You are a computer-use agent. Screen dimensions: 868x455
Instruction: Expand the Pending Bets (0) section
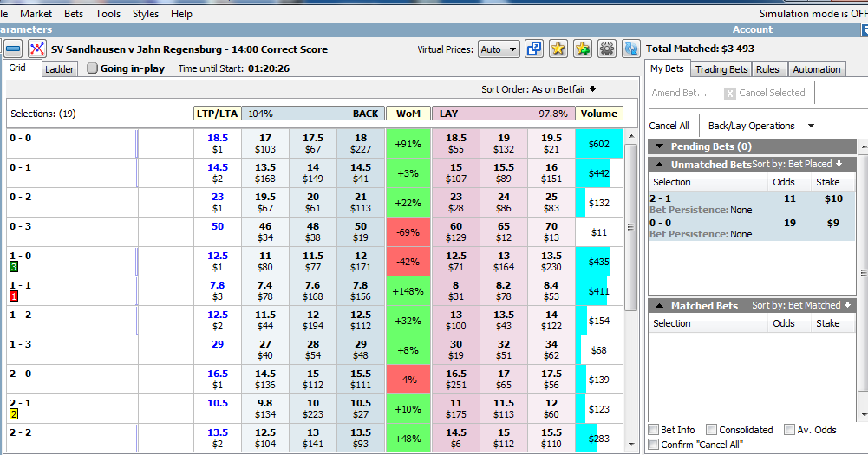(x=659, y=146)
